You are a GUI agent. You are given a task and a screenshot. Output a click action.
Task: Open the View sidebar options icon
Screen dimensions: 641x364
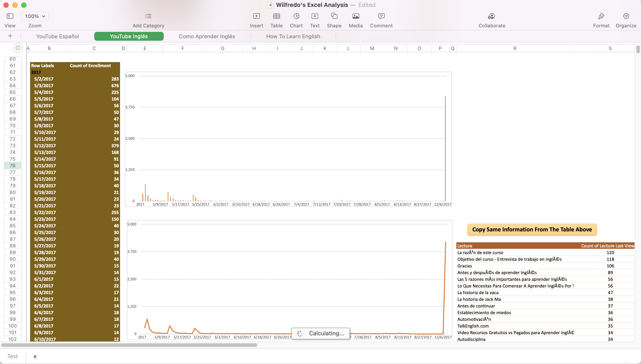click(x=10, y=16)
